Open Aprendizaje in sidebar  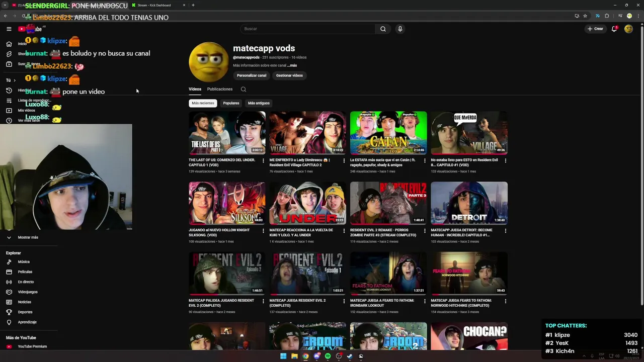(x=27, y=322)
